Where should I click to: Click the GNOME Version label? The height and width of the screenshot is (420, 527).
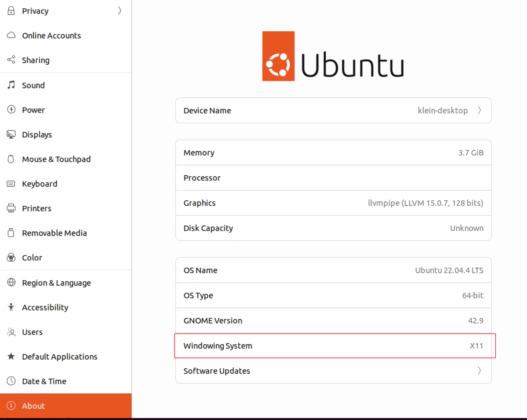point(213,320)
